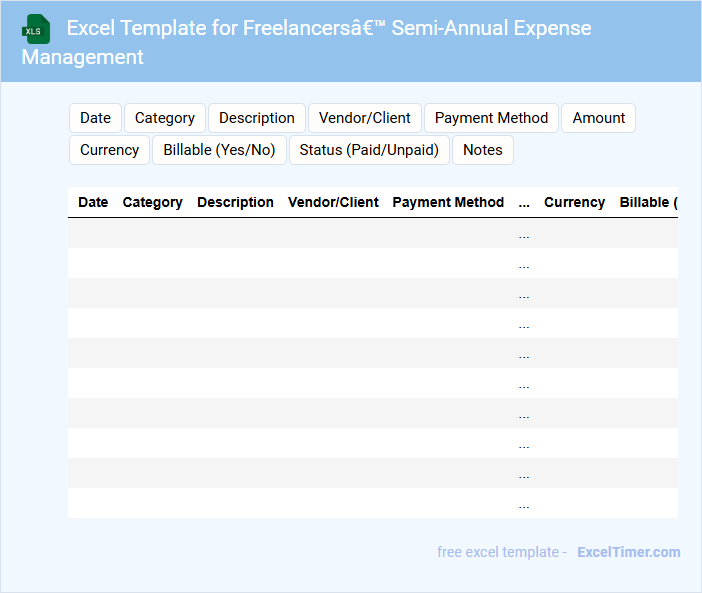
Task: Select the Date tag button
Action: pos(95,118)
